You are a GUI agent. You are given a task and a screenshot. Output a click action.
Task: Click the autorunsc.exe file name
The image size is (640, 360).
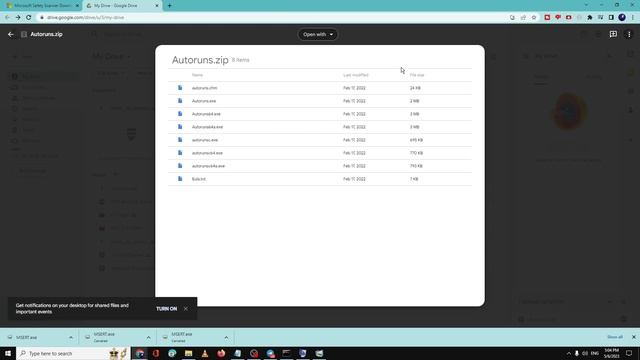pos(205,140)
